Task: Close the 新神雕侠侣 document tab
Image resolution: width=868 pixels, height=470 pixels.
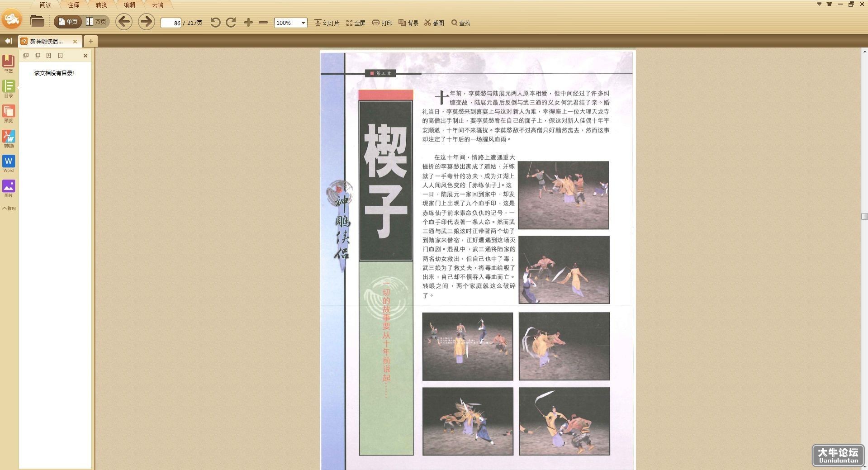Action: pyautogui.click(x=75, y=41)
